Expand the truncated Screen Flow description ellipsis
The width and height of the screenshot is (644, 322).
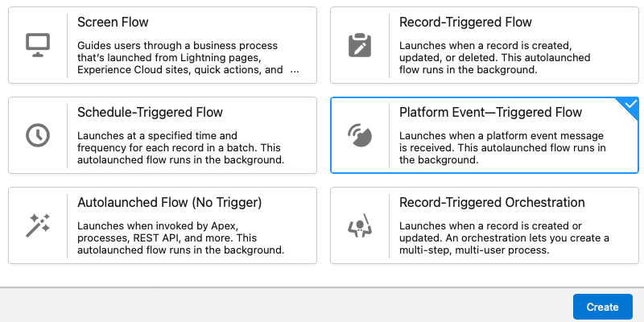coord(295,70)
